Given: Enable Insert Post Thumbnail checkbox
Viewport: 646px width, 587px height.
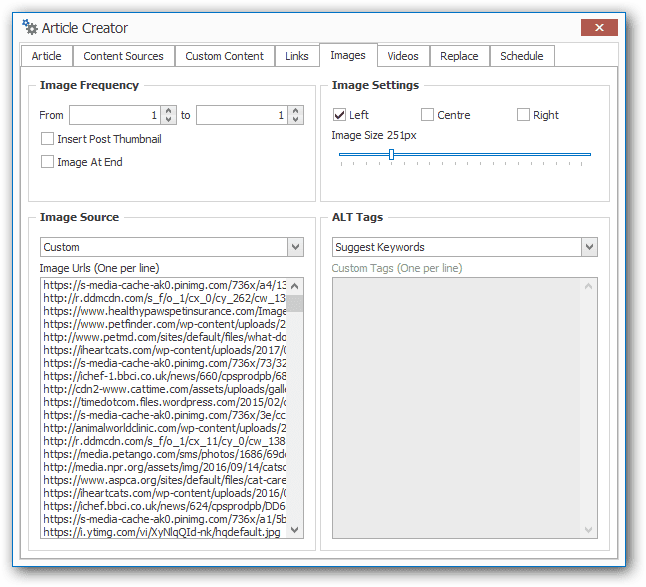Looking at the screenshot, I should [x=47, y=139].
